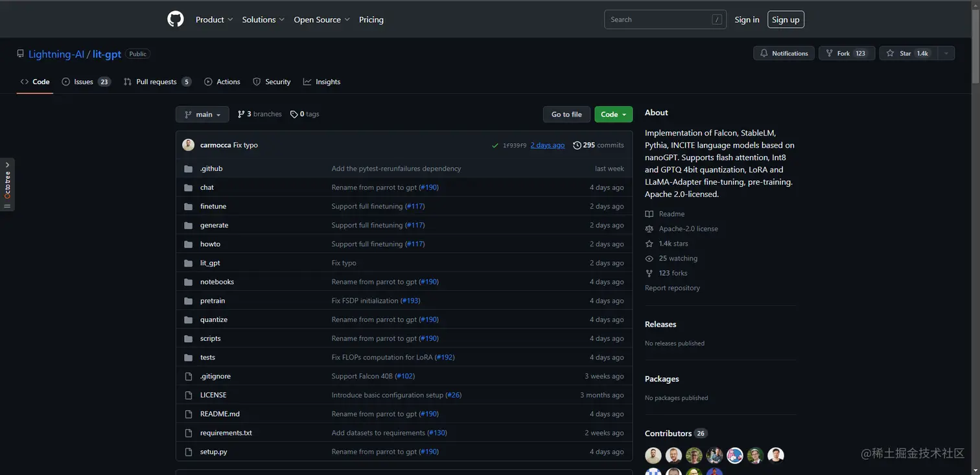
Task: Open the requirements.txt file name
Action: click(226, 433)
